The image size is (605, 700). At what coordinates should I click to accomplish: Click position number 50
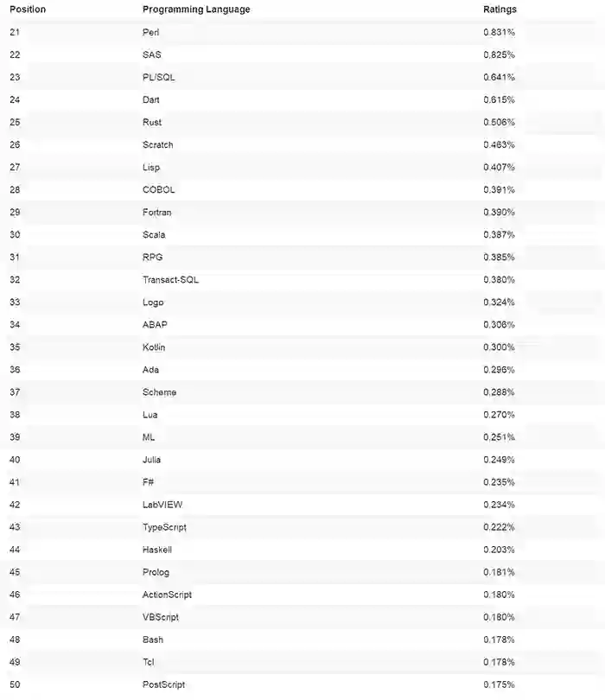tap(15, 684)
